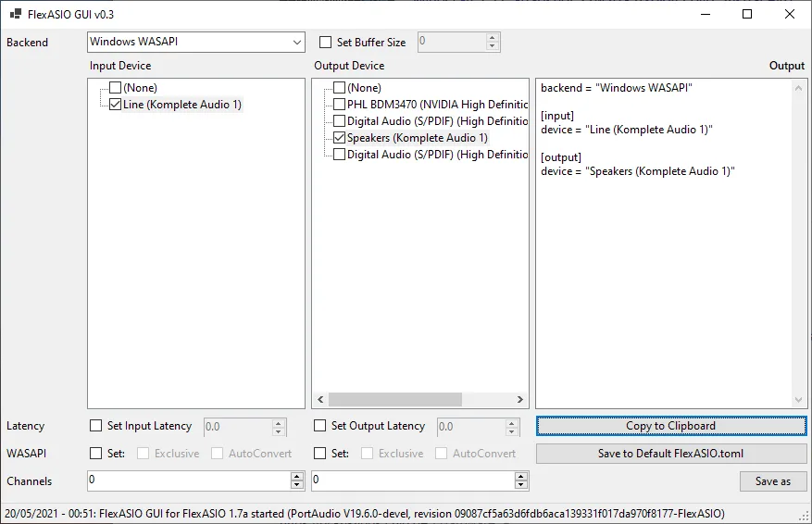Click the Copy to Clipboard button

[671, 426]
